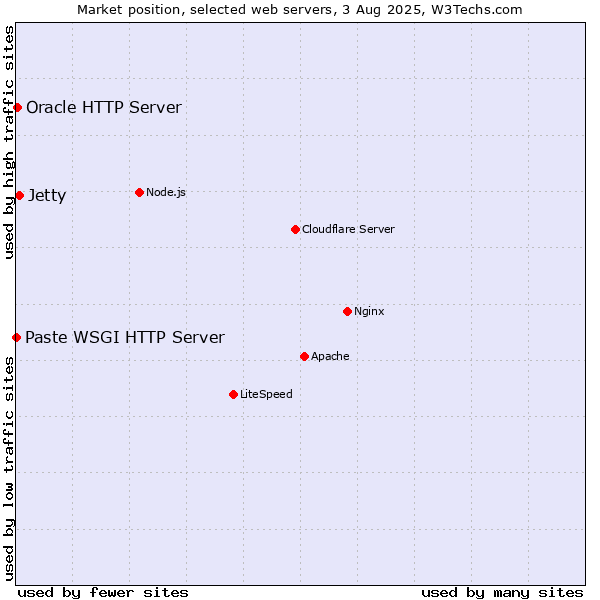
Task: Click the red LiteSpeed data point
Action: coord(233,395)
